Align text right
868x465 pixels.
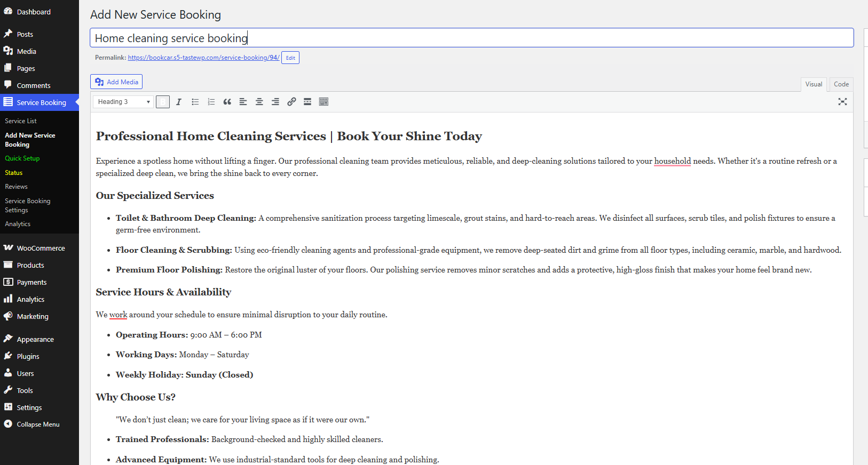point(275,102)
